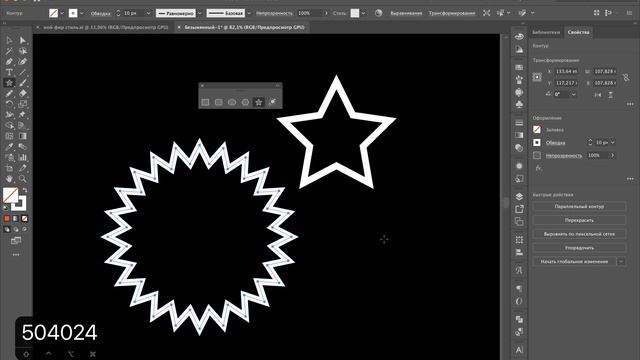Open variable width profile dropdown (Равномерно)

coord(200,13)
